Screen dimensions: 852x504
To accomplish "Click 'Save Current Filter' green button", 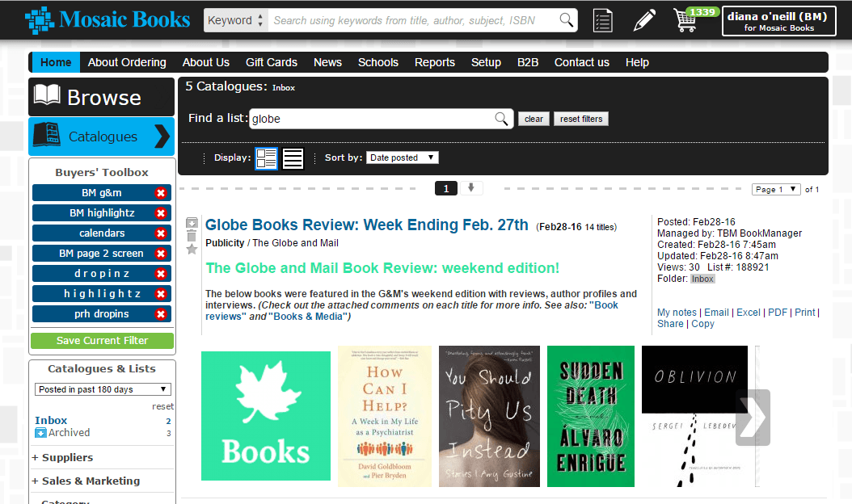I will pos(102,341).
